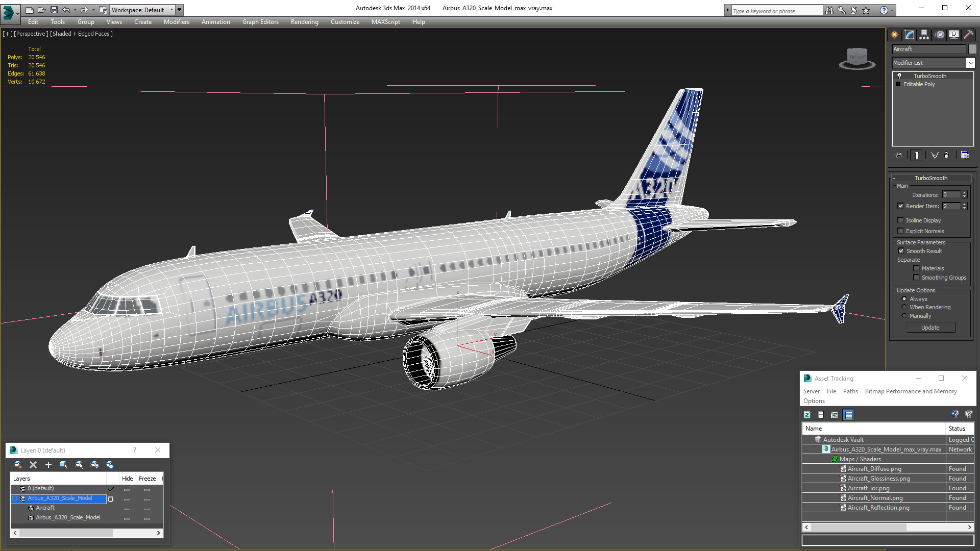The image size is (980, 551).
Task: Open the Graph Editors menu
Action: [x=260, y=22]
